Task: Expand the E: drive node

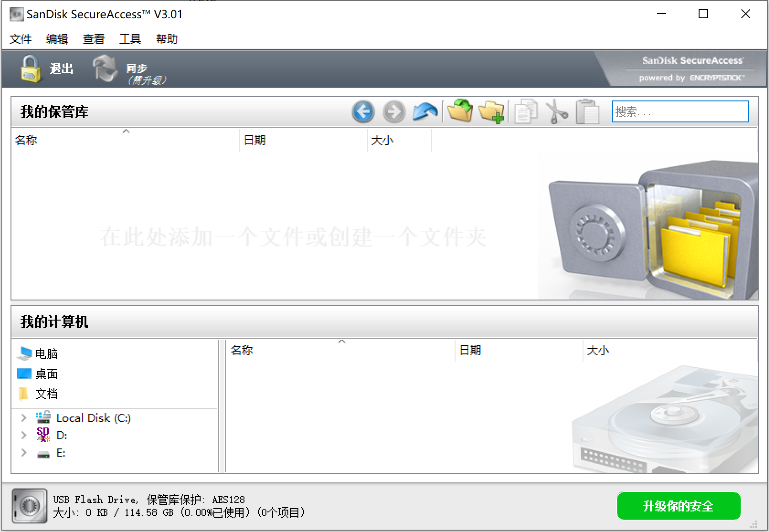Action: 24,453
